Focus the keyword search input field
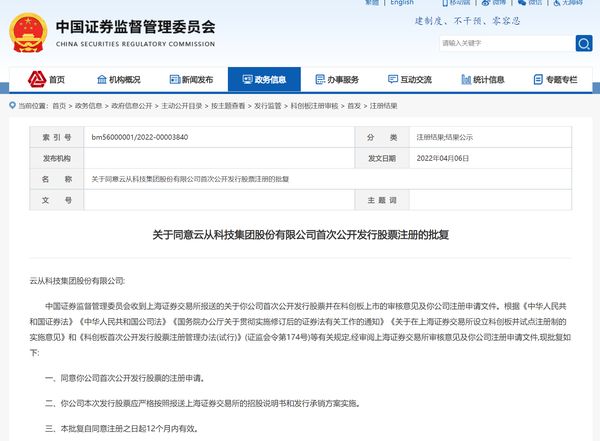The image size is (600, 441). tap(505, 43)
